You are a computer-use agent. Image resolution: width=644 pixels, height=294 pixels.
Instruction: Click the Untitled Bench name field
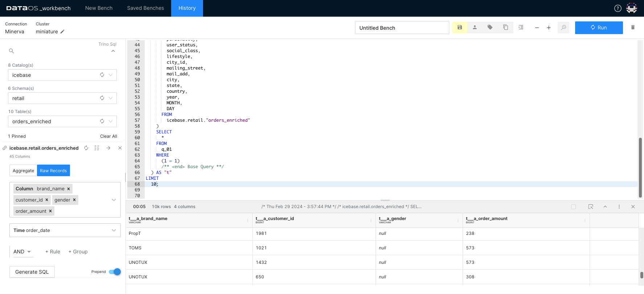402,28
